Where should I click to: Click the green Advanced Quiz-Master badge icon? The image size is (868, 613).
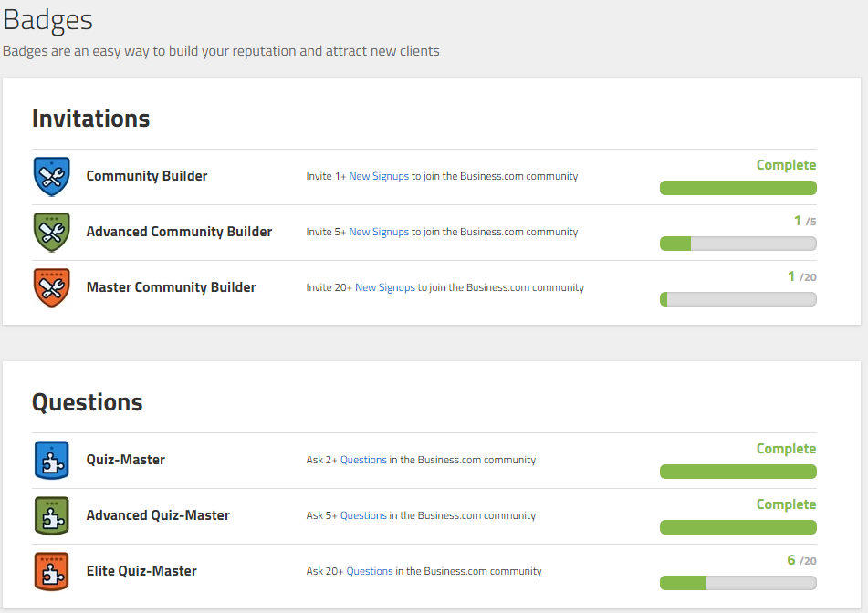coord(52,515)
